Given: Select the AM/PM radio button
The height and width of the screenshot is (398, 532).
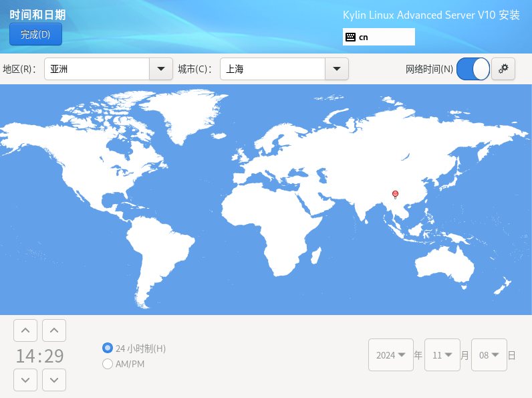Looking at the screenshot, I should [108, 364].
